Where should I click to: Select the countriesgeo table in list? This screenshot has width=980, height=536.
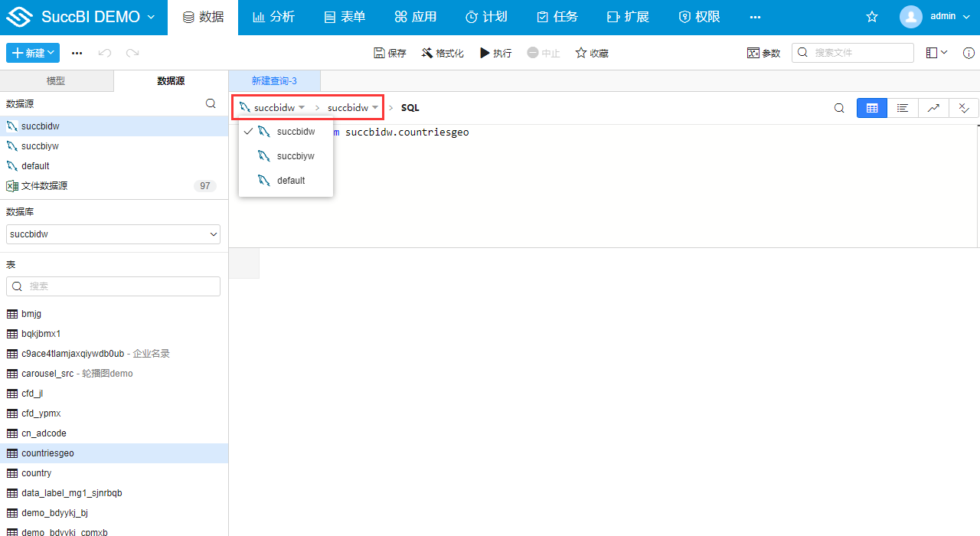[47, 453]
